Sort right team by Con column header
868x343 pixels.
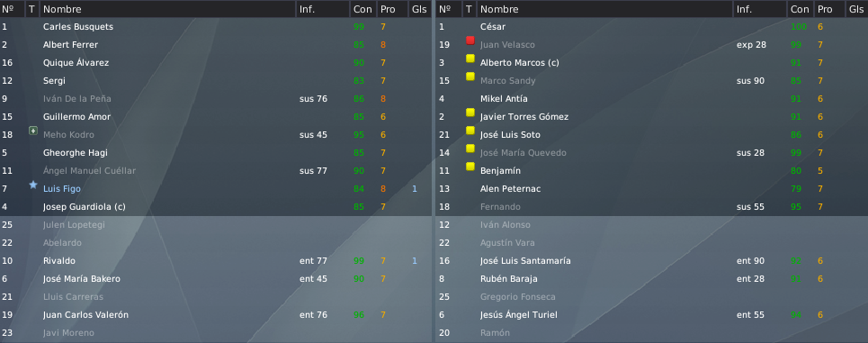click(800, 9)
